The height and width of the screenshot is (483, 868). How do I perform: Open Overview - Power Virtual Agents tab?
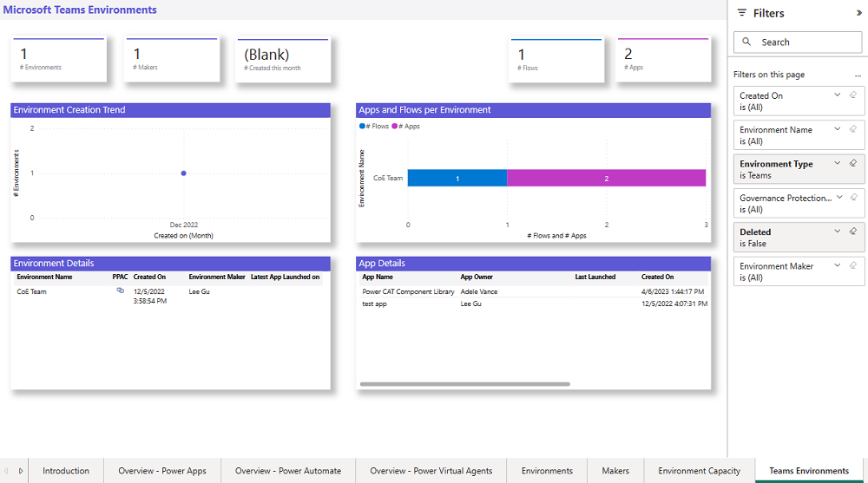(431, 471)
